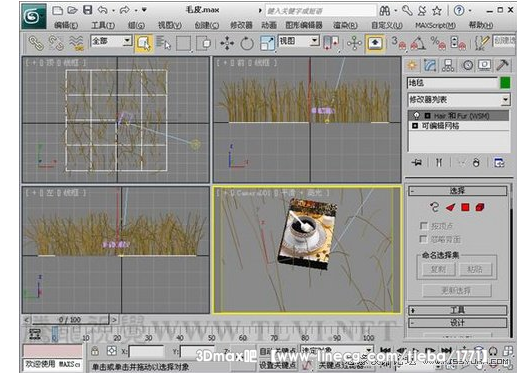The height and width of the screenshot is (373, 517).
Task: Click the Open File folder icon
Action: (72, 10)
